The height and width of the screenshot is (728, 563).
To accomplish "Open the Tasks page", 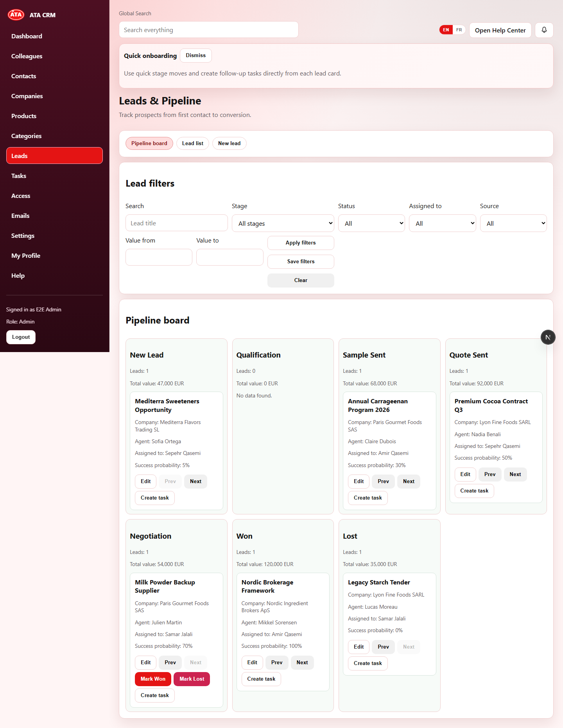I will point(54,176).
